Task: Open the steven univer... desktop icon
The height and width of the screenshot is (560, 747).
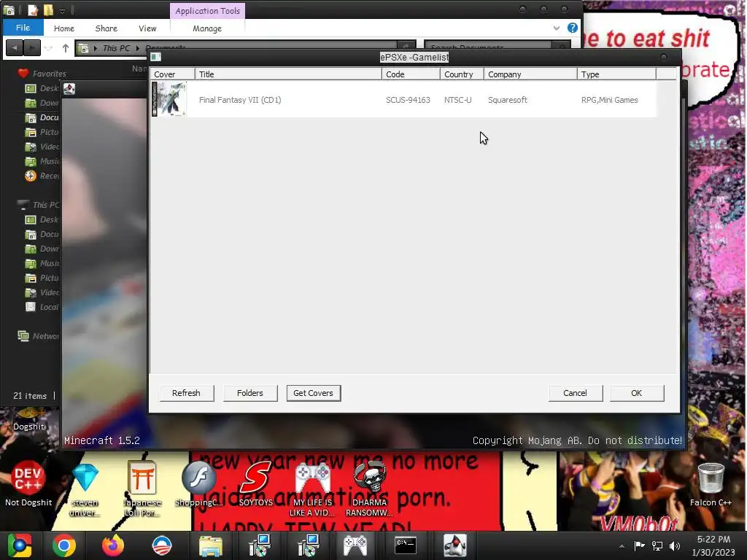Action: (85, 489)
